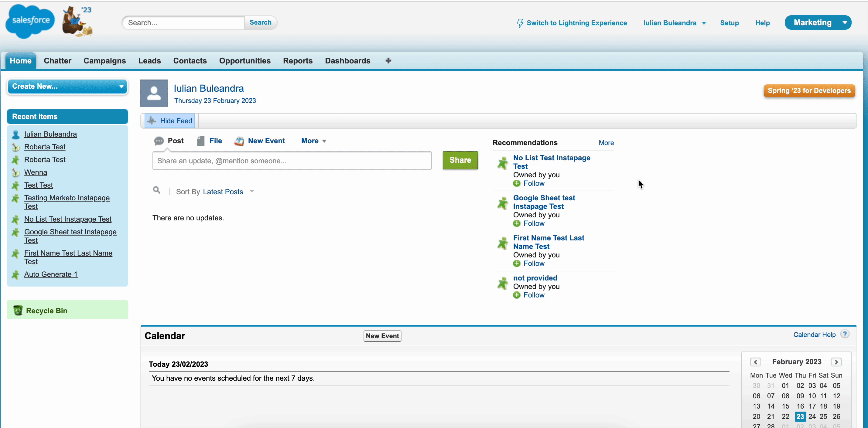Open the Recycle Bin link
Screen dimensions: 868x428
coord(46,311)
